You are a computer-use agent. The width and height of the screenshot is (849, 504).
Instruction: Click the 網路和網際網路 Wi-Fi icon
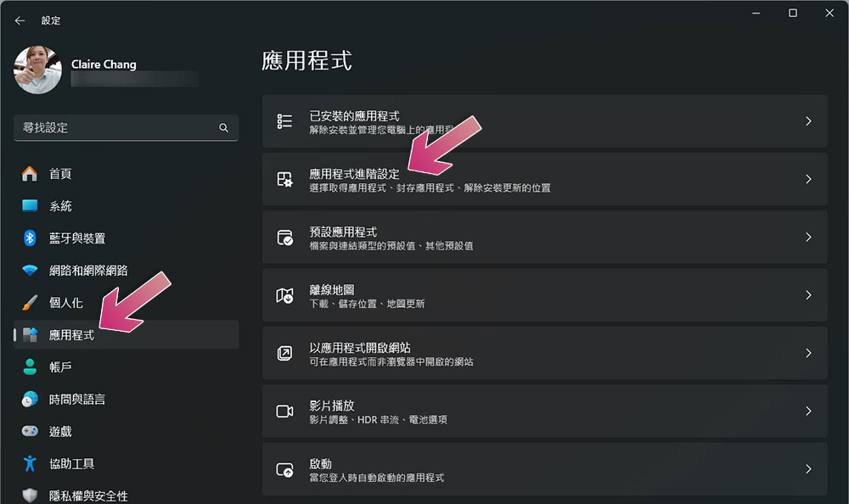point(30,271)
